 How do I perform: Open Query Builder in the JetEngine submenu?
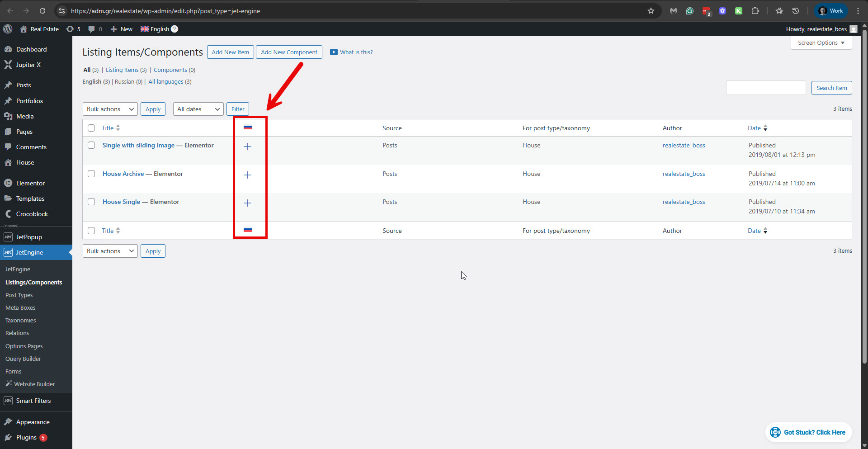[x=23, y=359]
